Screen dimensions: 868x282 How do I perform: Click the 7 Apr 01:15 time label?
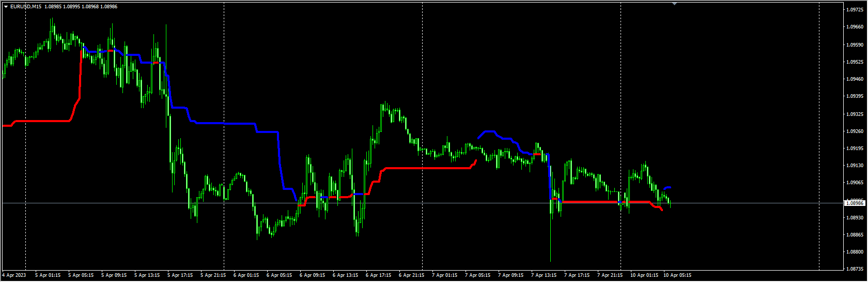pos(444,275)
